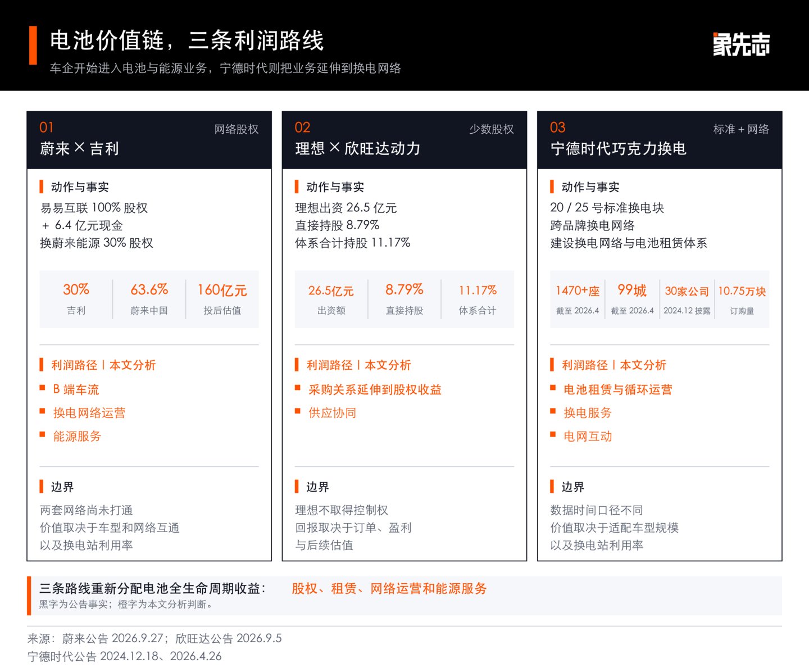Screen dimensions: 809x672
Task: Click the note 黑字为公告事实；橙字为本文分析判断
Action: coord(126,605)
